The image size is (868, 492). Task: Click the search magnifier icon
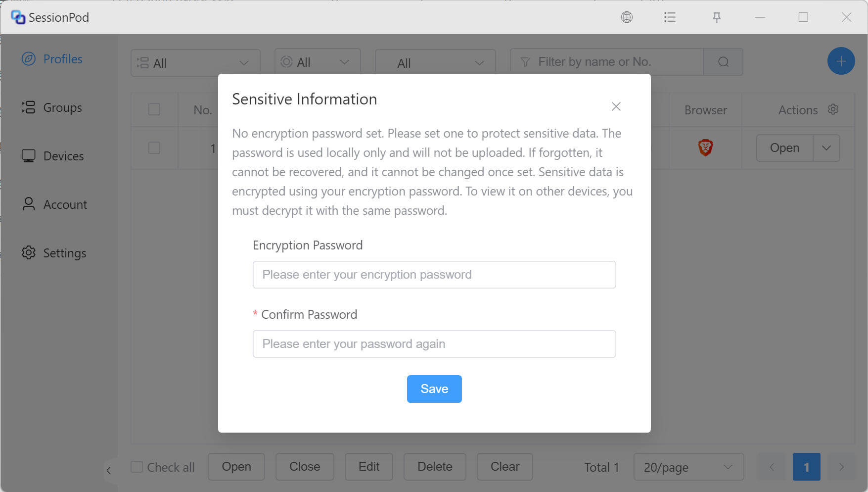[x=723, y=62]
